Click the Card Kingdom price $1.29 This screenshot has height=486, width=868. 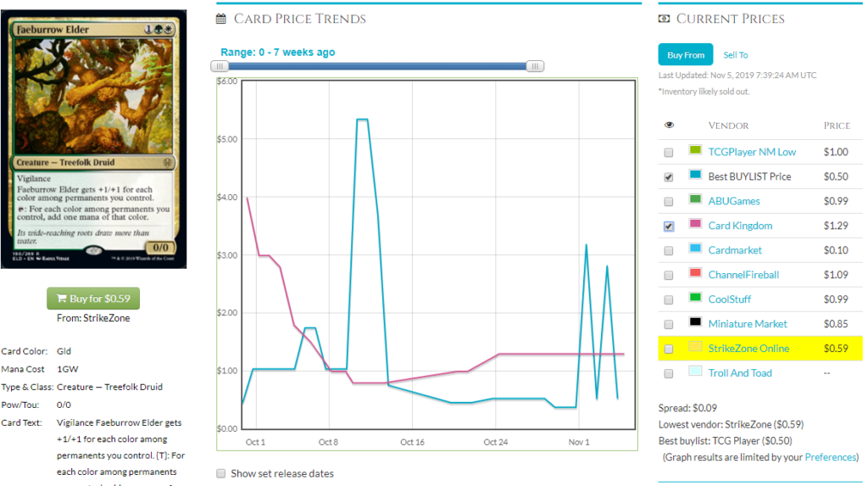tap(835, 226)
